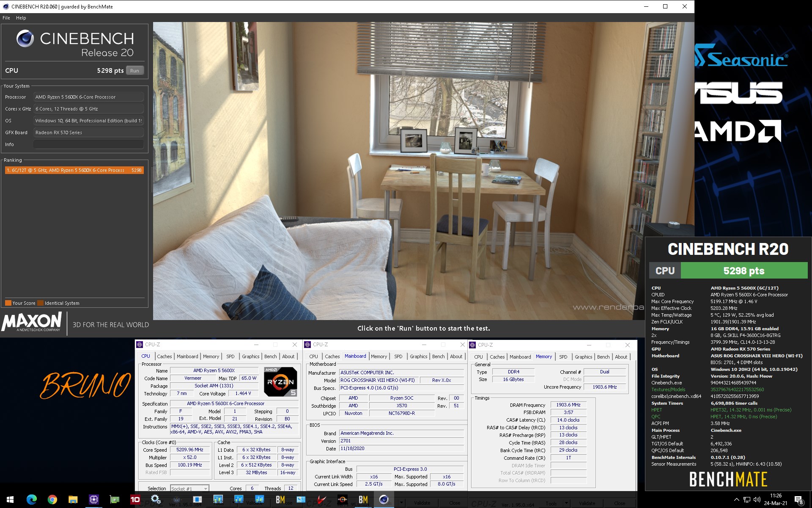
Task: Open the File menu in Cinebench
Action: coord(6,18)
